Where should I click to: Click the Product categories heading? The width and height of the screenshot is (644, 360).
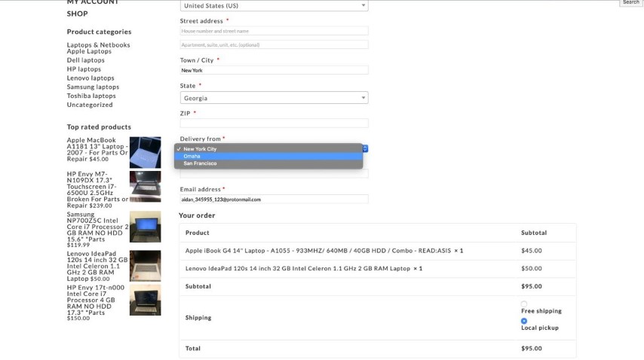click(99, 32)
